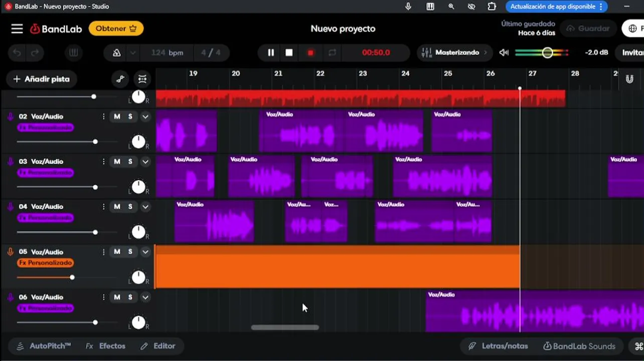Image resolution: width=644 pixels, height=361 pixels.
Task: Open the metronome options dropdown arrow
Action: pos(133,53)
